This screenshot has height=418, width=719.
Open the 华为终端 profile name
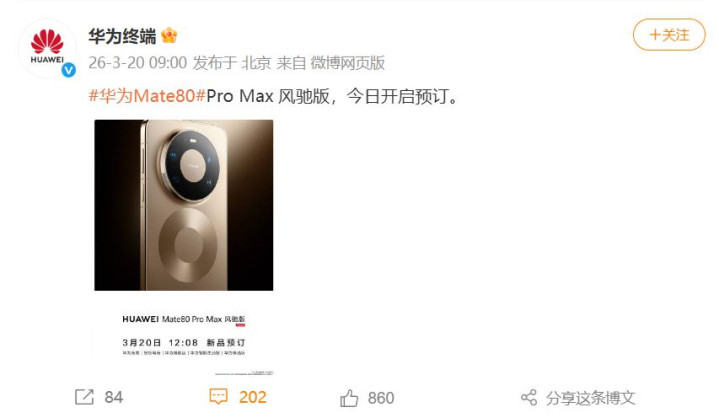122,36
